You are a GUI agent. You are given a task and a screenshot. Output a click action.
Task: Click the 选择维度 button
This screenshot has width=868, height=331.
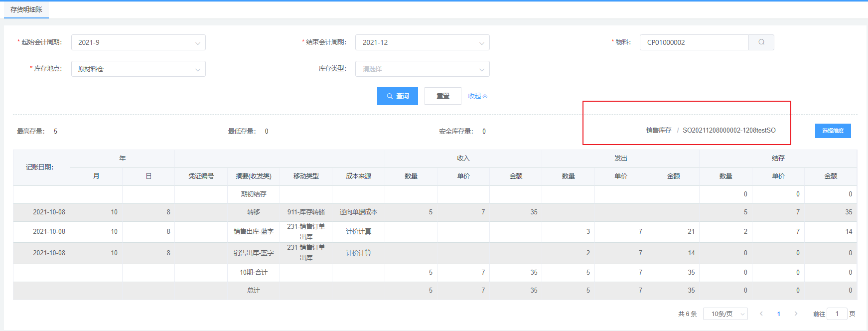point(833,131)
